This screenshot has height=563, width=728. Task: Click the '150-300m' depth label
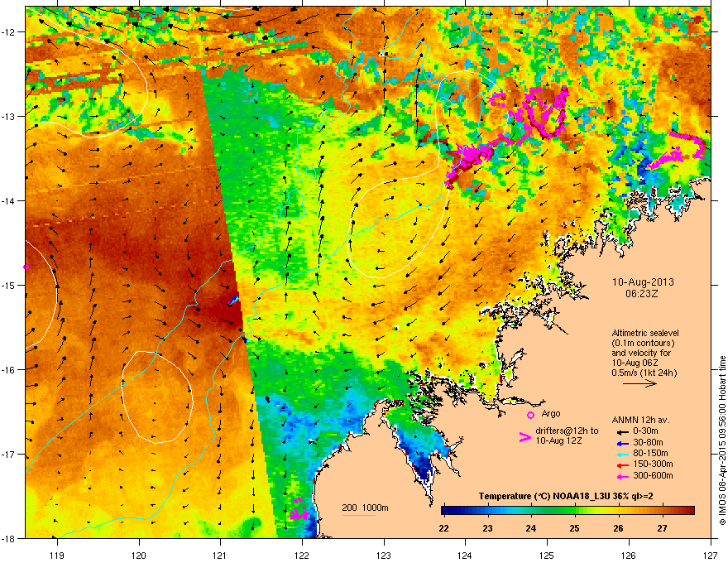tap(654, 464)
